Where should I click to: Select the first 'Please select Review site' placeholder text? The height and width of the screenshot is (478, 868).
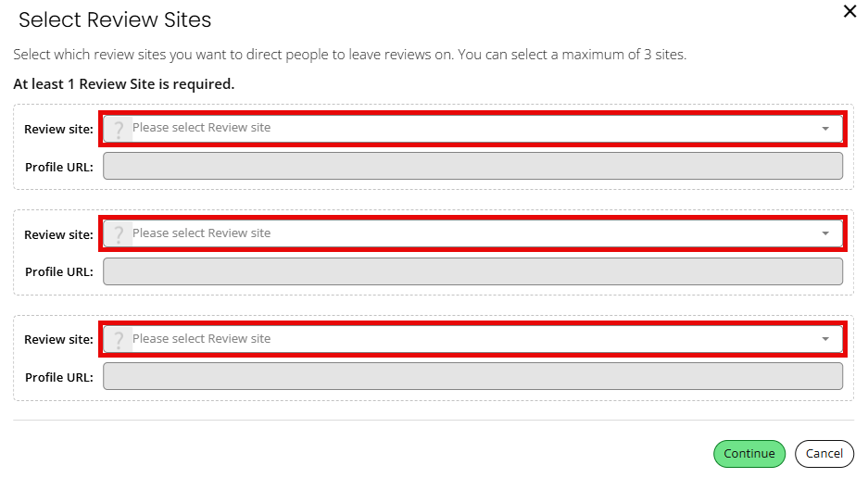tap(202, 128)
